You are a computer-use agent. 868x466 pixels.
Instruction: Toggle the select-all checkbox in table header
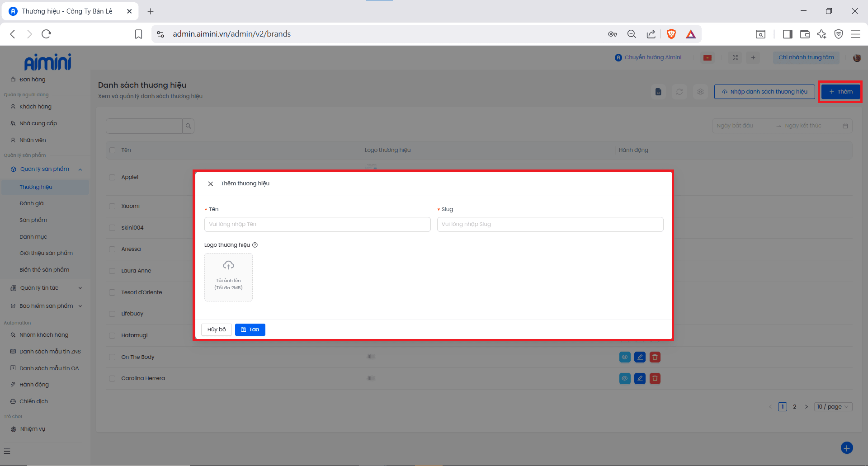point(112,150)
